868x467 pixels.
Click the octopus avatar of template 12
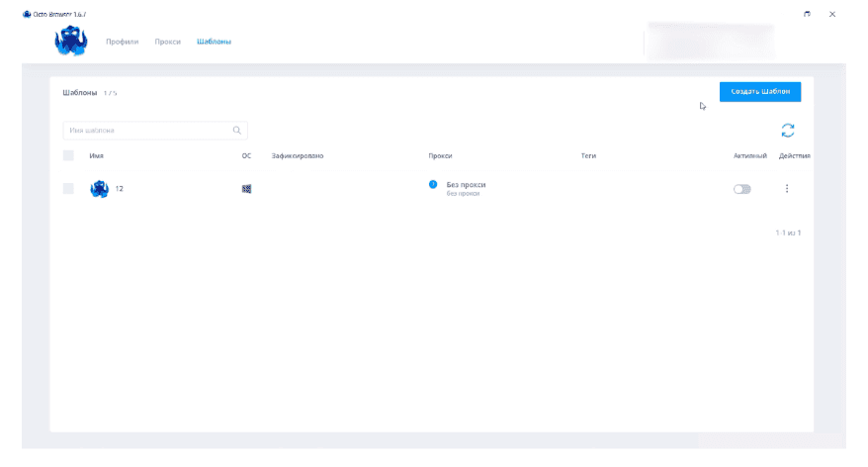click(x=99, y=189)
